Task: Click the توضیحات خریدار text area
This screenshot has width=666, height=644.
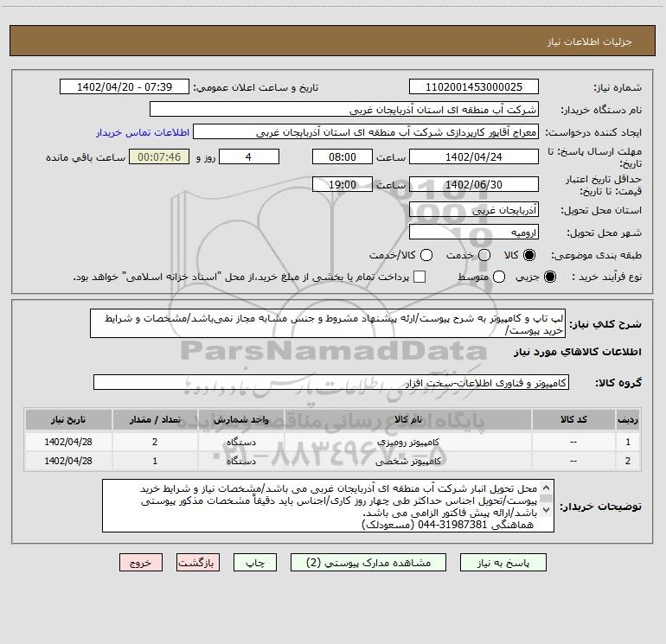Action: 328,506
